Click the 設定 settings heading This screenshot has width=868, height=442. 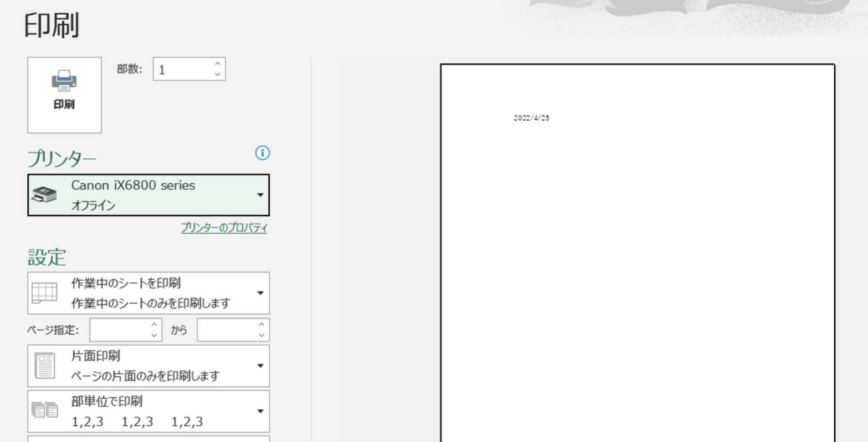click(x=47, y=257)
